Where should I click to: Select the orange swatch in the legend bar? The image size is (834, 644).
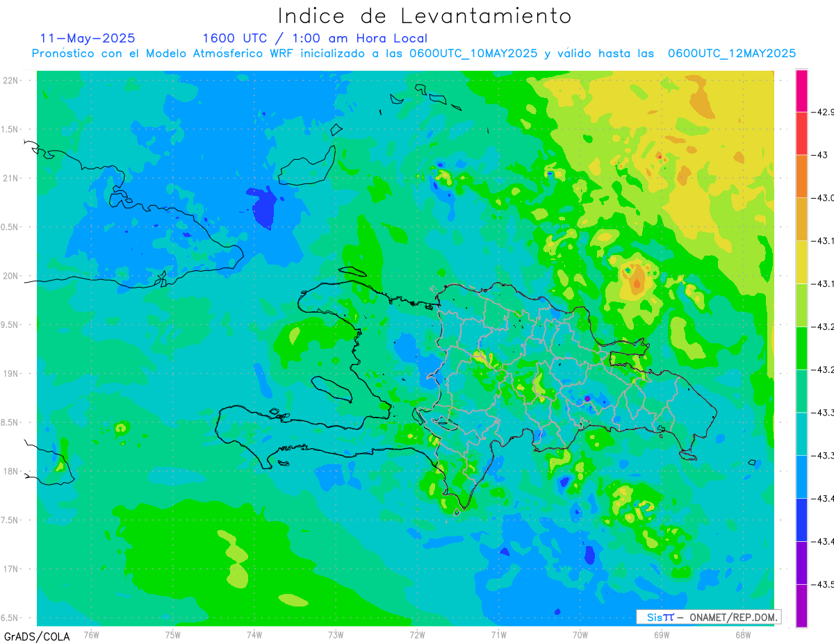pos(801,176)
